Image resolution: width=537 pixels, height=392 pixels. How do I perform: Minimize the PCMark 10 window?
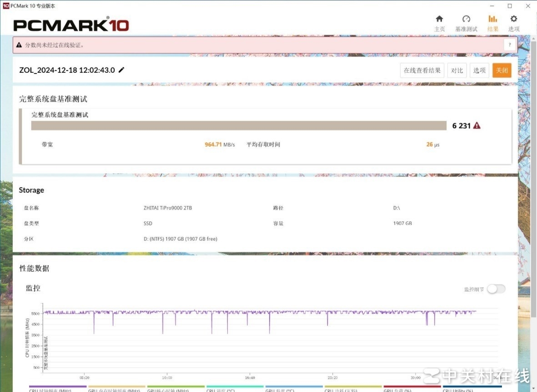pos(492,6)
